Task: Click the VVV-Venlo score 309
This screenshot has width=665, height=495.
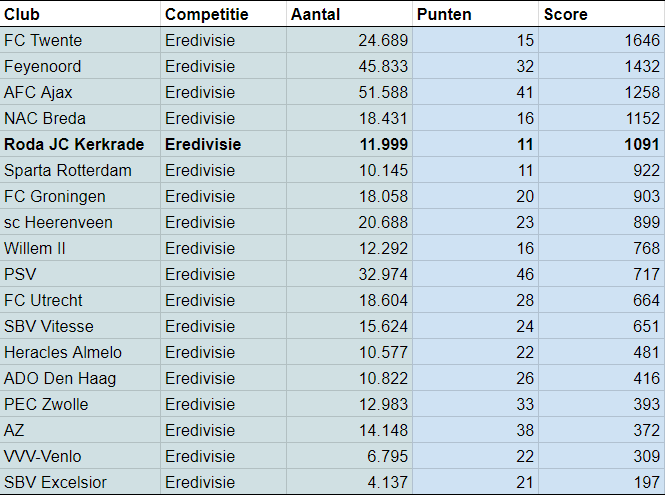Action: point(600,456)
